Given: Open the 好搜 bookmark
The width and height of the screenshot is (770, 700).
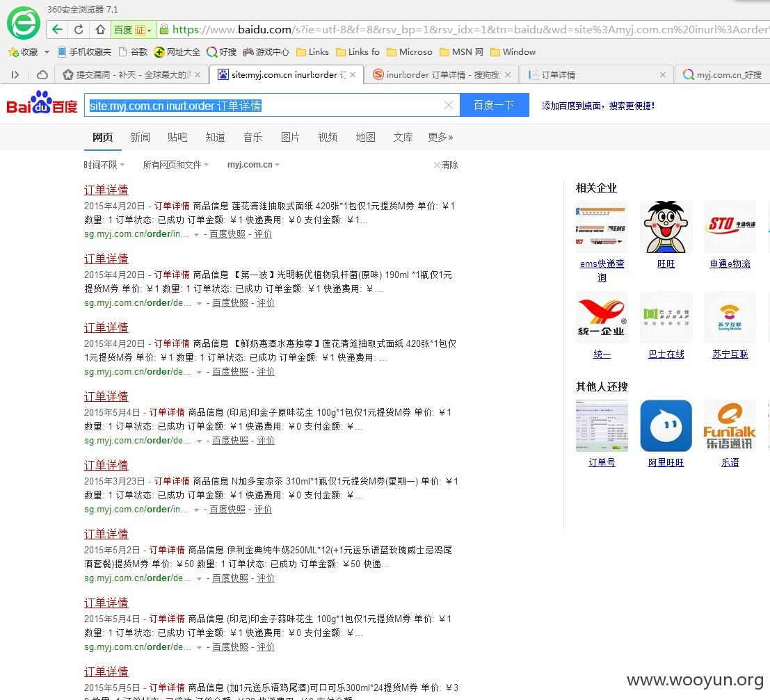Looking at the screenshot, I should pyautogui.click(x=221, y=52).
